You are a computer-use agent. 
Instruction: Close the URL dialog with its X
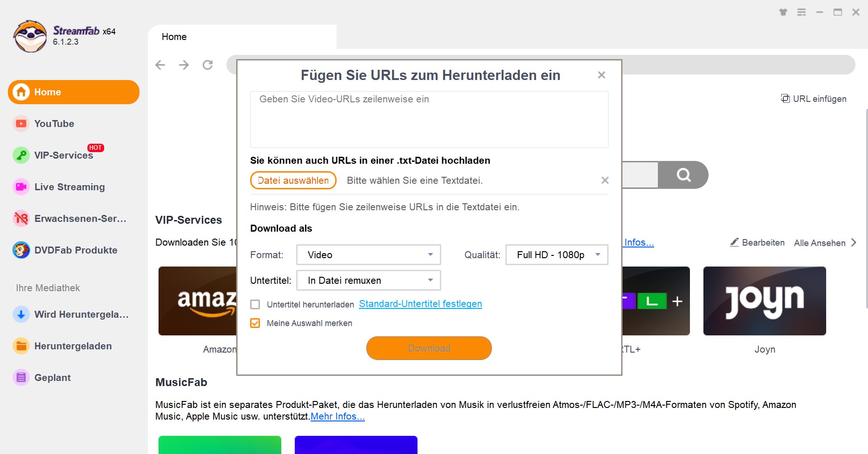coord(602,75)
